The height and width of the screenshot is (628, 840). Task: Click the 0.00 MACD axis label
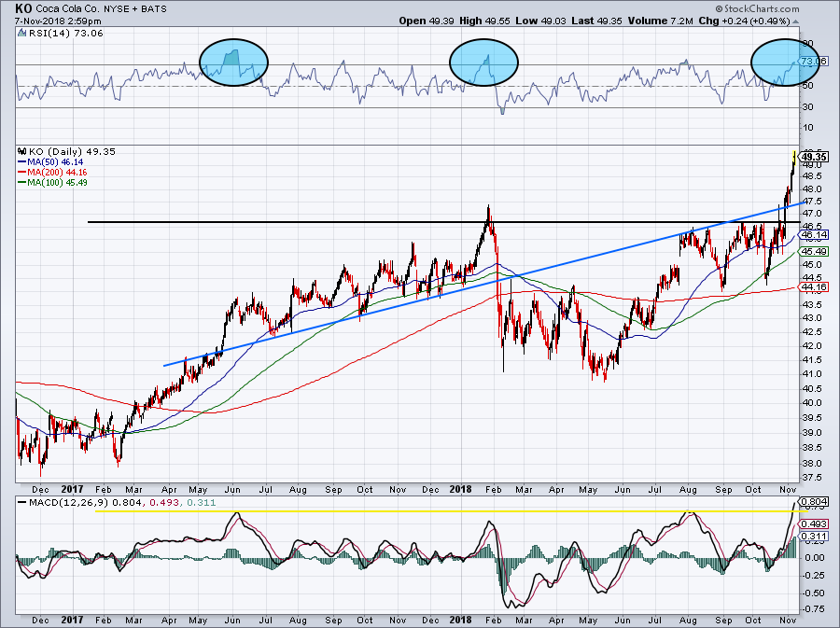click(x=815, y=557)
